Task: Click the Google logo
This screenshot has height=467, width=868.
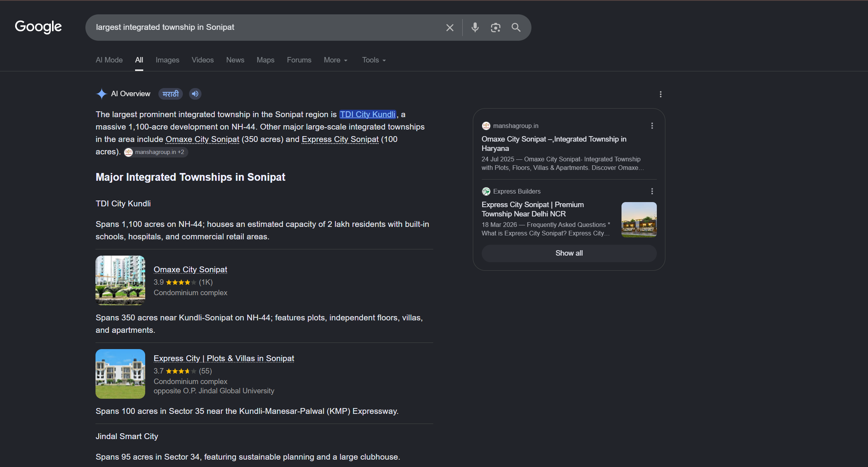Action: click(x=38, y=27)
